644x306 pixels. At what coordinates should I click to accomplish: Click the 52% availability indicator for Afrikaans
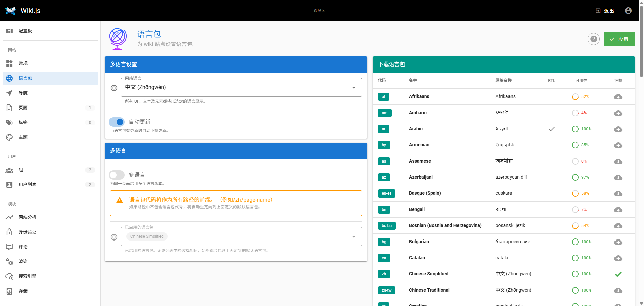[581, 97]
